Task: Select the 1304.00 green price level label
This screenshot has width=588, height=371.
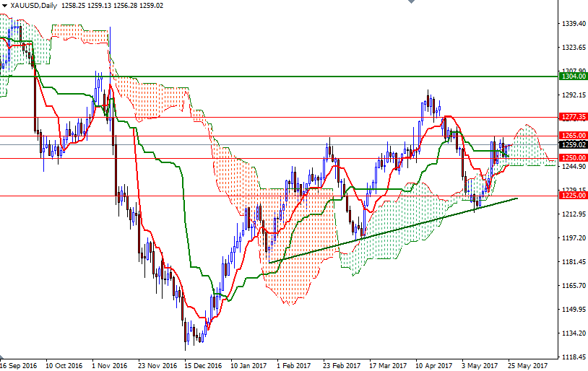Action: coord(574,76)
